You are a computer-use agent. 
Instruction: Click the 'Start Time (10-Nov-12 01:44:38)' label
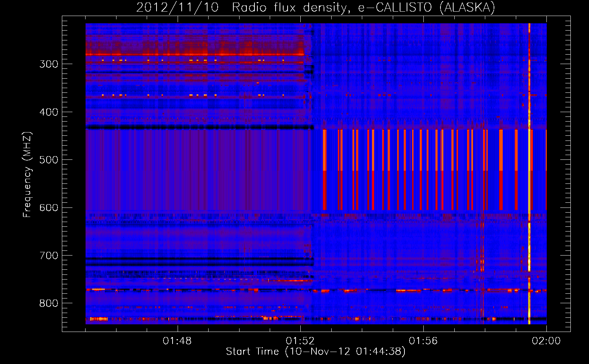[316, 352]
